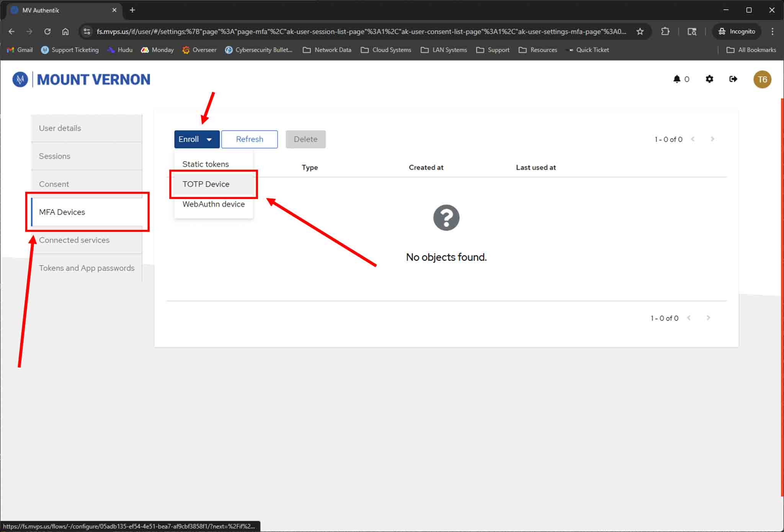The image size is (784, 532).
Task: Open Tokens and App passwords tab
Action: click(x=87, y=268)
